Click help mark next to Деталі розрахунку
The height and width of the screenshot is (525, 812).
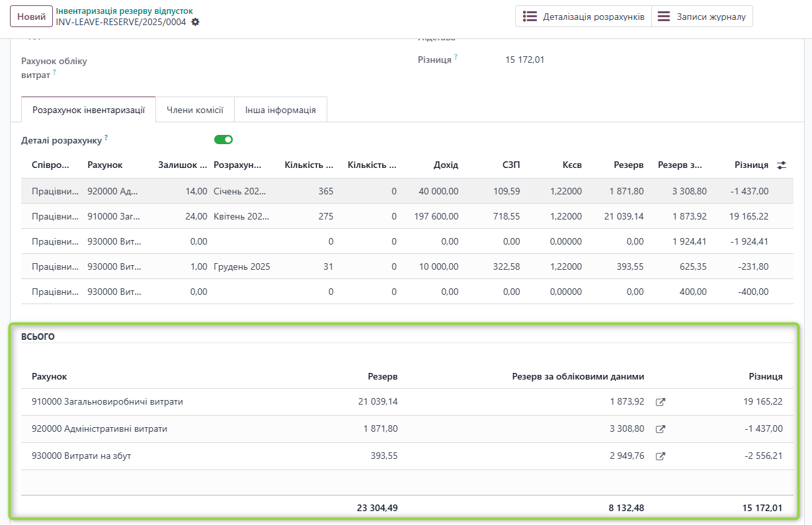click(x=106, y=138)
